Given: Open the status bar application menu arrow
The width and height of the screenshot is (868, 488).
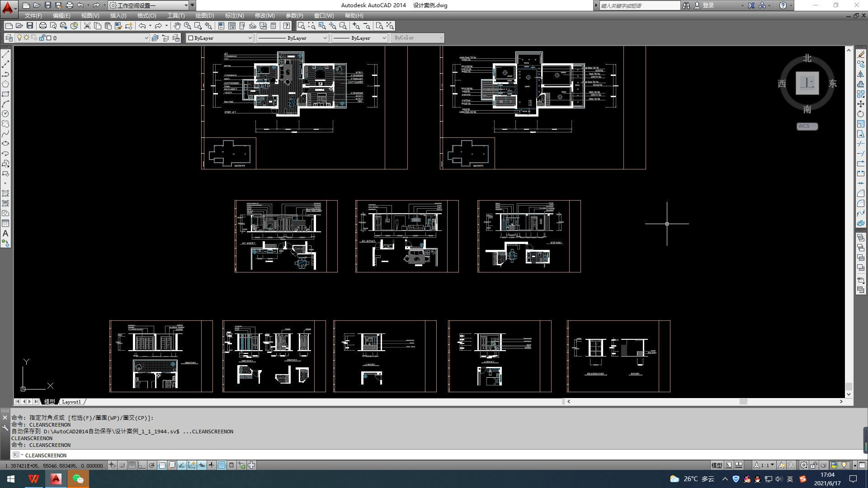Looking at the screenshot, I should 854,465.
